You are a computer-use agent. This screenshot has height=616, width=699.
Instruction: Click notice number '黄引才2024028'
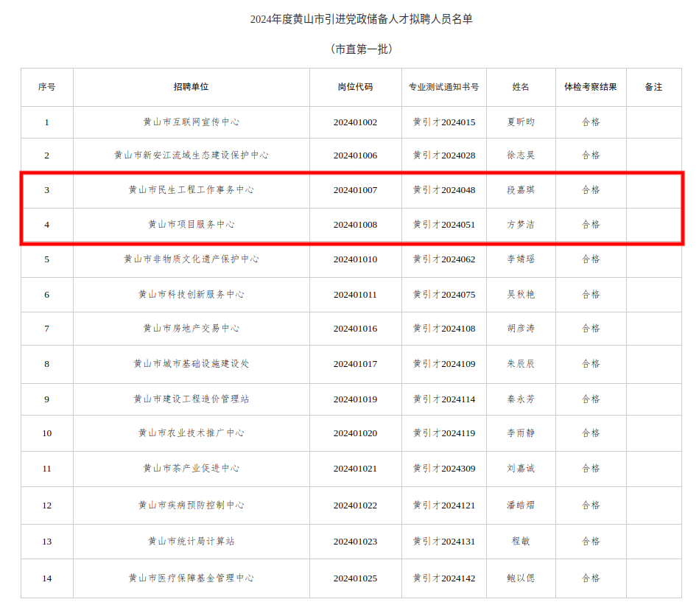[x=444, y=155]
